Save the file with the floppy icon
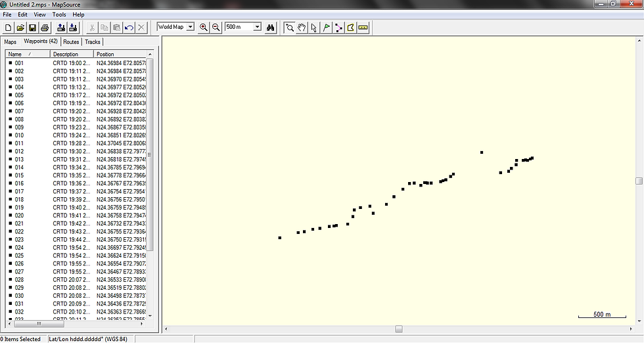644x343 pixels. tap(32, 28)
